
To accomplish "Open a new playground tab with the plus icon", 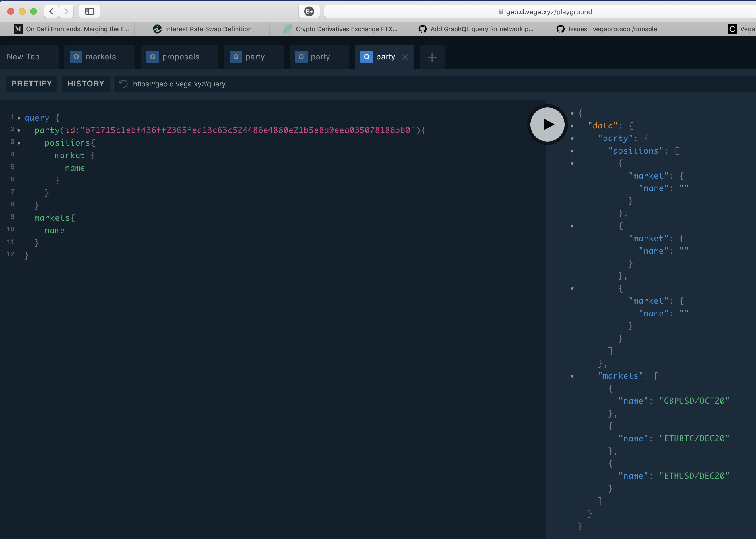I will tap(432, 57).
